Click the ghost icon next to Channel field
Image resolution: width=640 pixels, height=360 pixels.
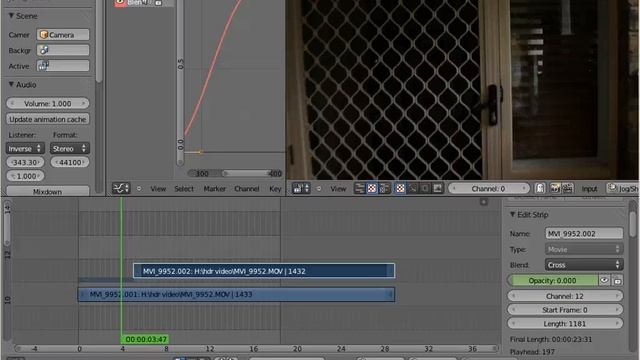tap(540, 188)
